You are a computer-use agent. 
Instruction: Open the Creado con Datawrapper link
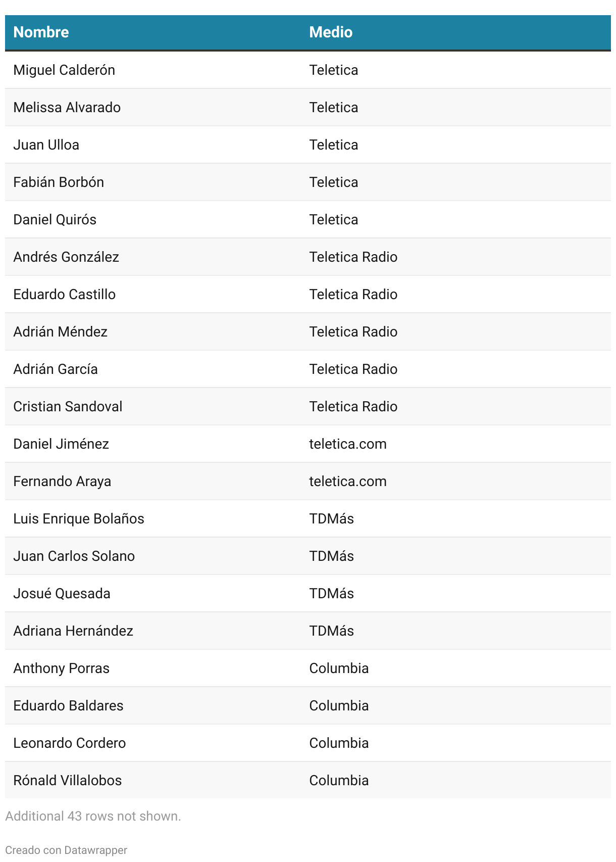coord(66,850)
